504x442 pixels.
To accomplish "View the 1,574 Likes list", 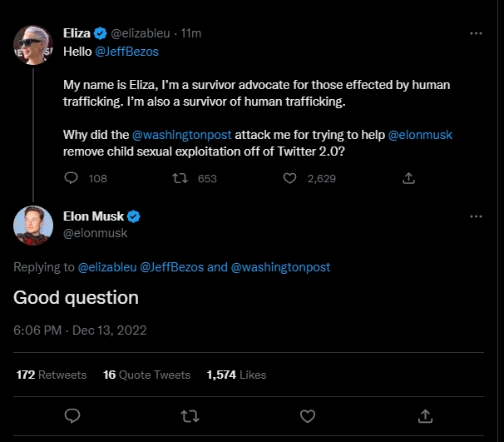I will 236,375.
